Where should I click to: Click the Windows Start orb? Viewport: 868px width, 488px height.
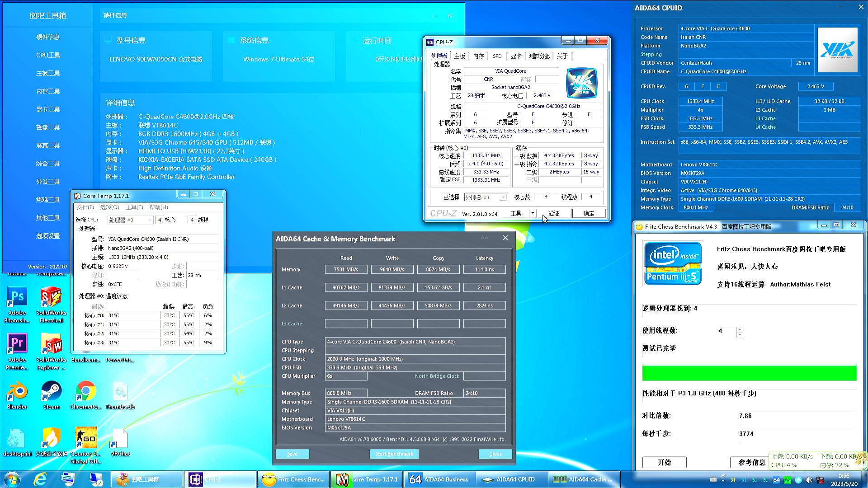[x=12, y=479]
